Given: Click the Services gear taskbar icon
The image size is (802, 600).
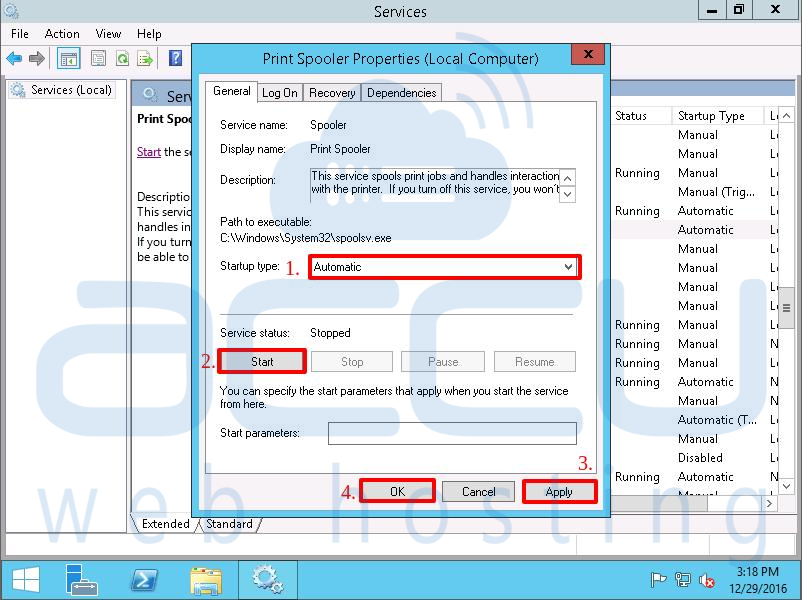Looking at the screenshot, I should (x=268, y=579).
